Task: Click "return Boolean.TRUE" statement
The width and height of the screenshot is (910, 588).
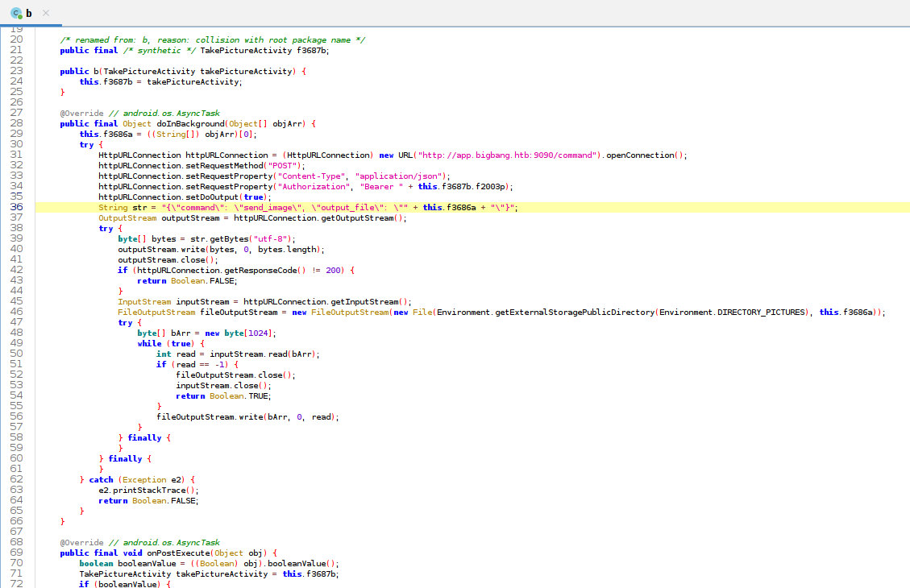Action: (223, 396)
